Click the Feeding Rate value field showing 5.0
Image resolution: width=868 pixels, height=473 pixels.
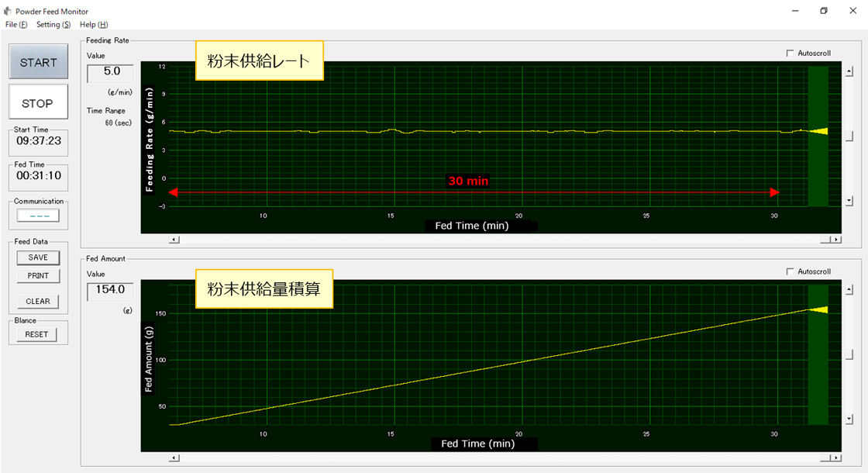111,72
